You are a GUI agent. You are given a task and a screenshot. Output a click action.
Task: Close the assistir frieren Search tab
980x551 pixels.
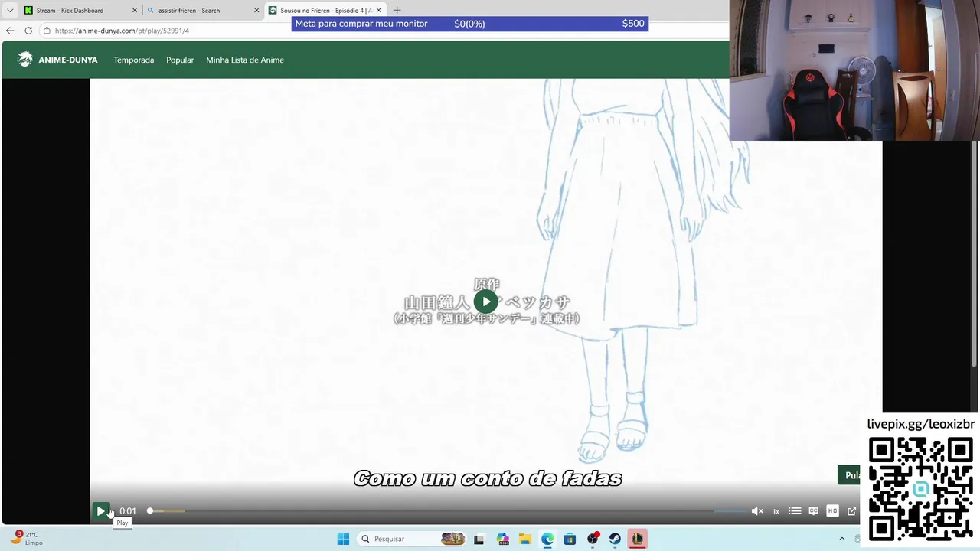click(256, 11)
